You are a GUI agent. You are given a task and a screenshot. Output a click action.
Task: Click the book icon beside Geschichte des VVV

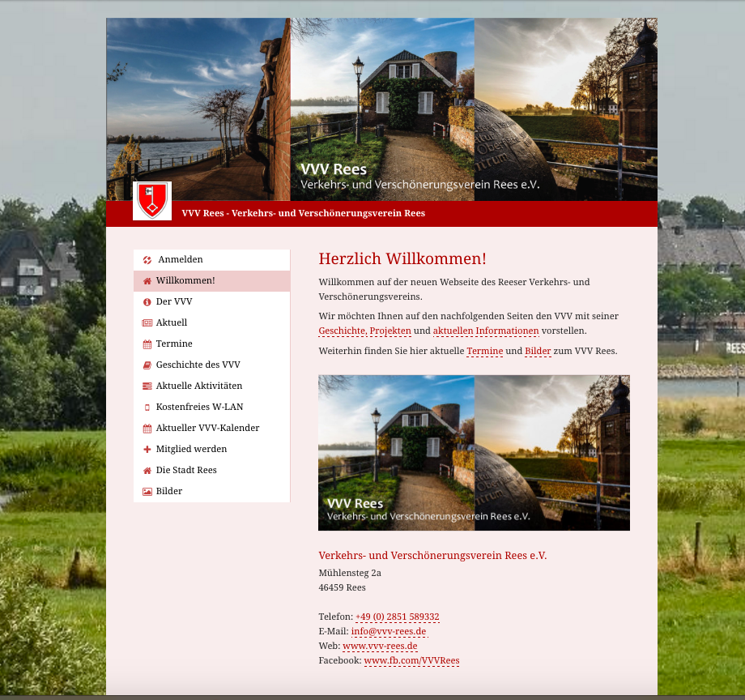click(x=147, y=365)
